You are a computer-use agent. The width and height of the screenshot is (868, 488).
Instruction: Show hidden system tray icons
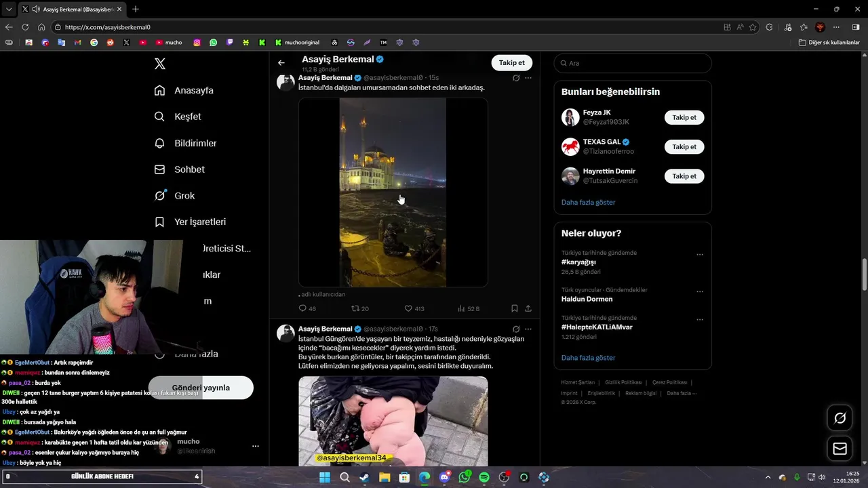point(768,477)
